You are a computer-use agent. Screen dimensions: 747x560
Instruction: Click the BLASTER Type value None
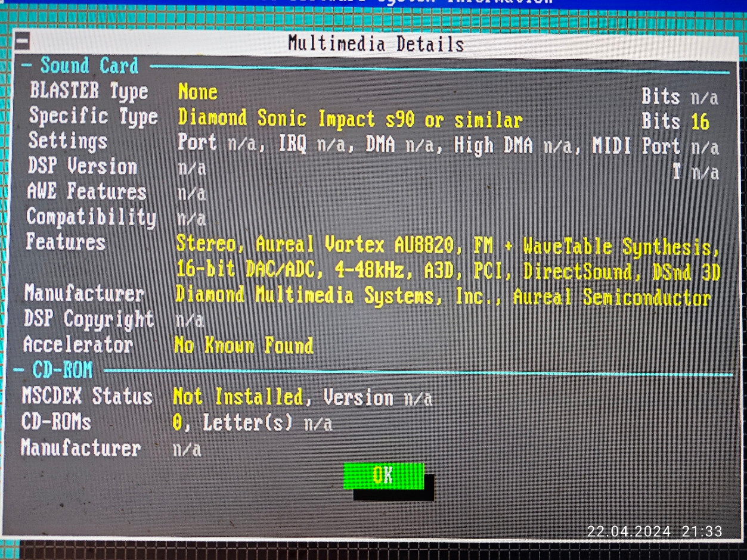[197, 92]
